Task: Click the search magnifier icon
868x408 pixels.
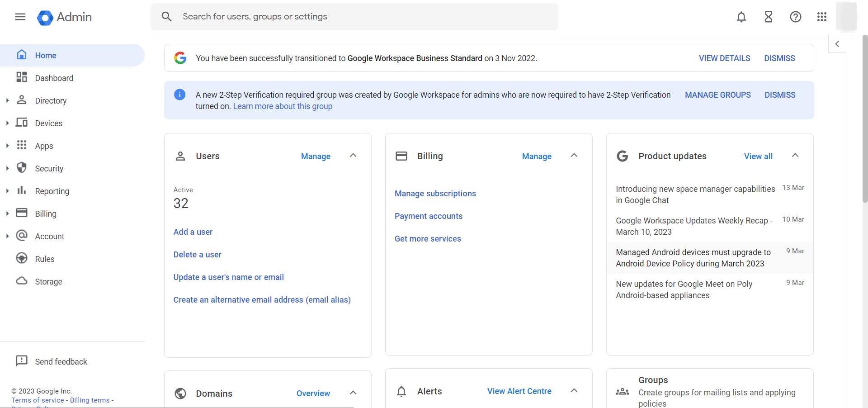Action: [166, 17]
